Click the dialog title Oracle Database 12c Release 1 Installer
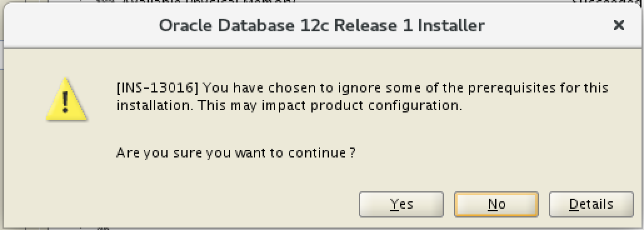644x230 pixels. [x=322, y=26]
